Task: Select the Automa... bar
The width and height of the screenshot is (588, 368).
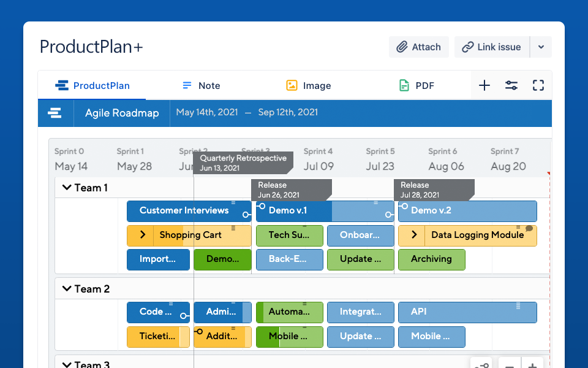Action: click(x=290, y=312)
